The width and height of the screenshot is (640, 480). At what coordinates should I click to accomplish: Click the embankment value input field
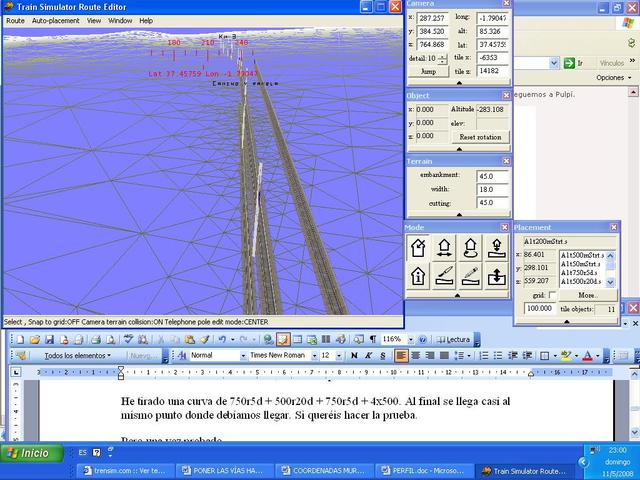(491, 175)
